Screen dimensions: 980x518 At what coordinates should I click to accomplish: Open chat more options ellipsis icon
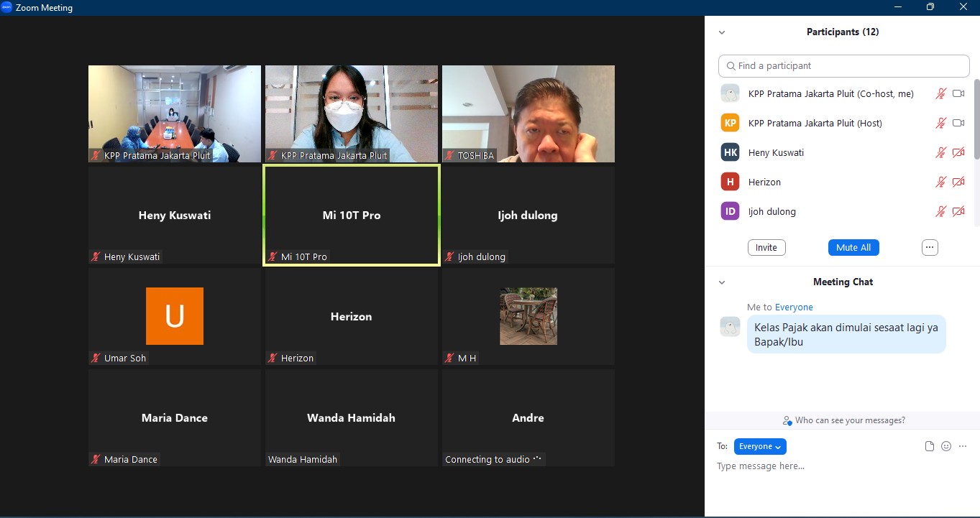pos(963,446)
